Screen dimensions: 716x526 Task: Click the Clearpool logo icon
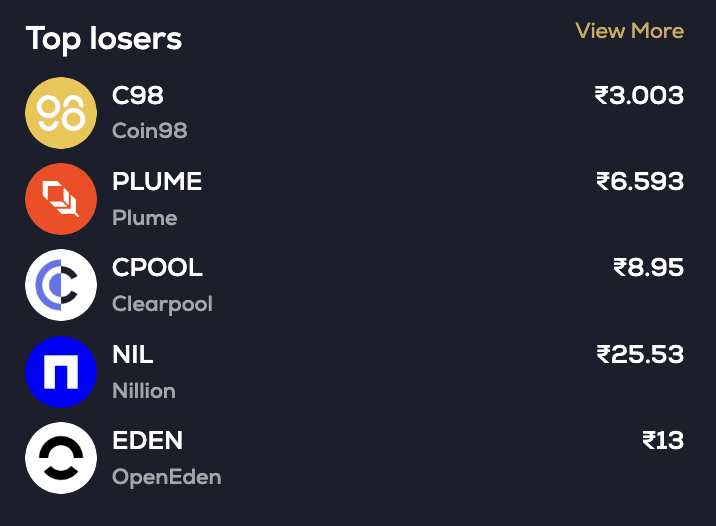point(60,285)
